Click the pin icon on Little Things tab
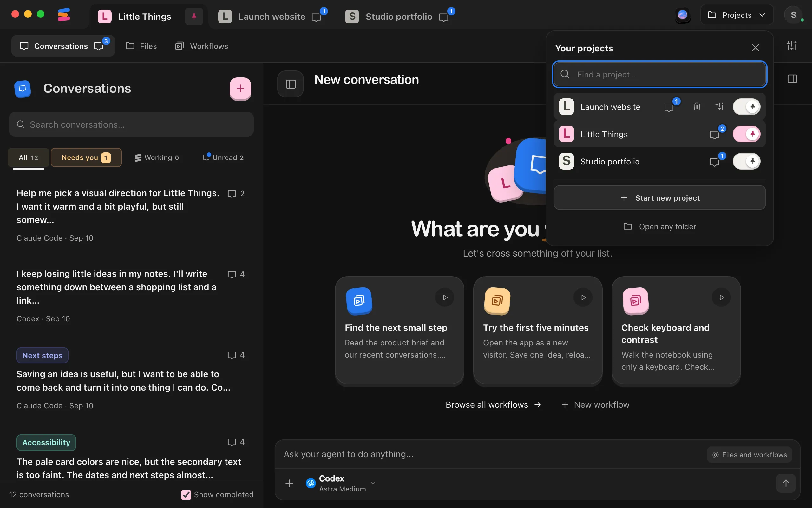Image resolution: width=812 pixels, height=508 pixels. pos(194,16)
